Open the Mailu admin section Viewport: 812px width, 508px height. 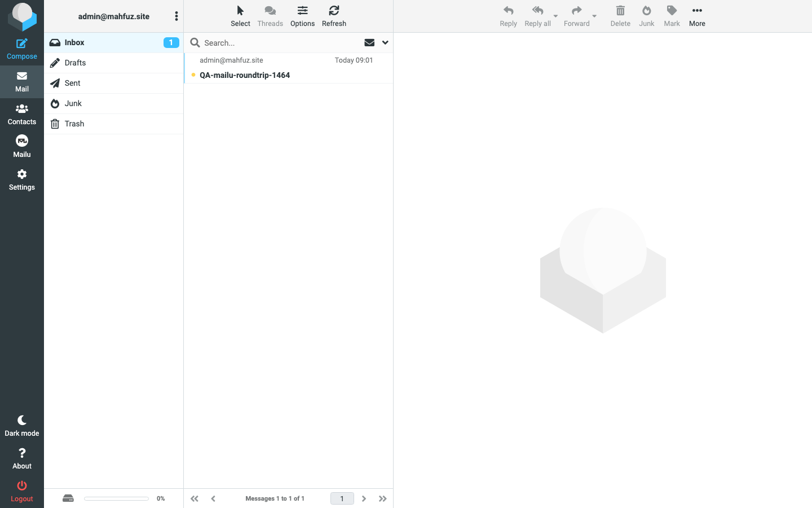point(22,147)
